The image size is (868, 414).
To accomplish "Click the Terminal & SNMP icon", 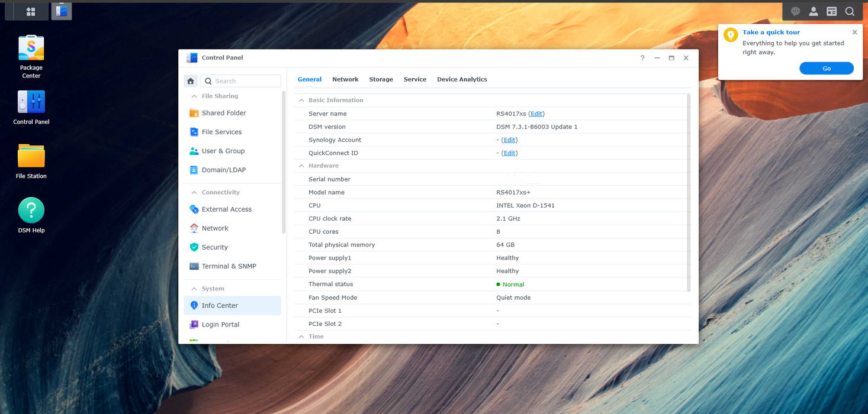I will click(194, 266).
